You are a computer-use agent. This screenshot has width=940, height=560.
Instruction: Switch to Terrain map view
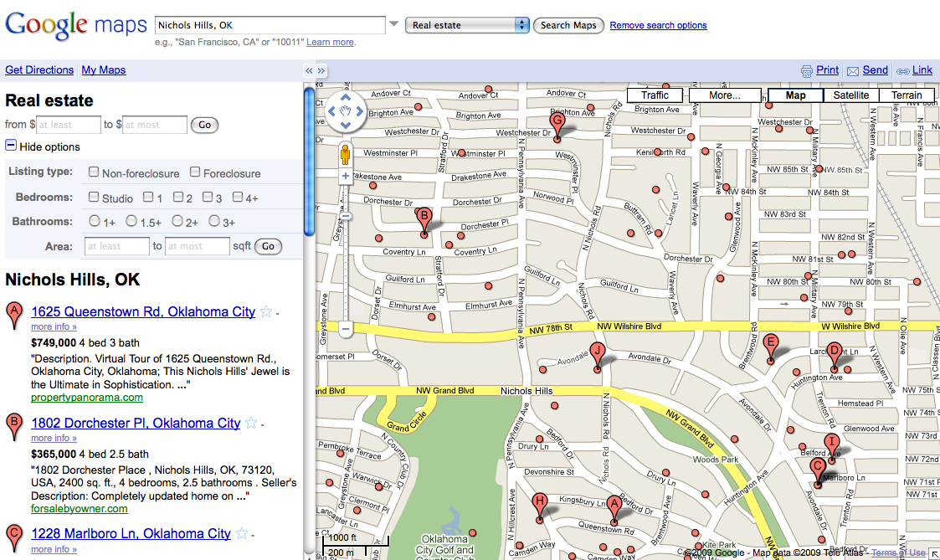[x=906, y=95]
